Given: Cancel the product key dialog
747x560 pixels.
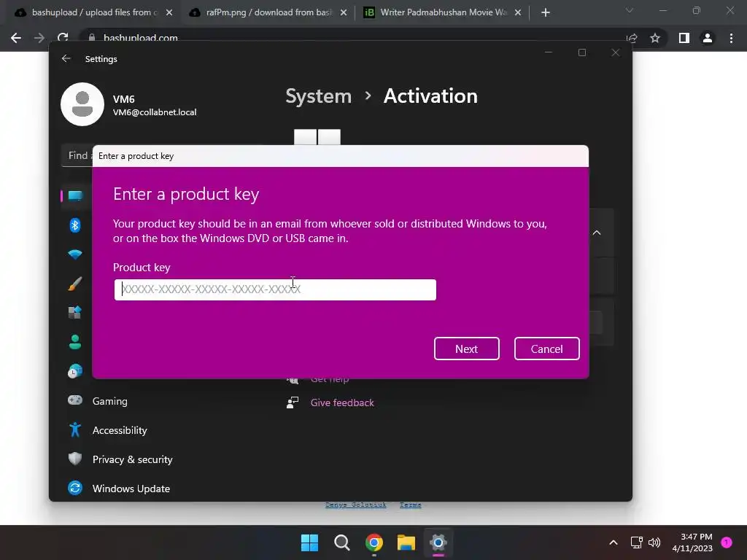Looking at the screenshot, I should [546, 349].
